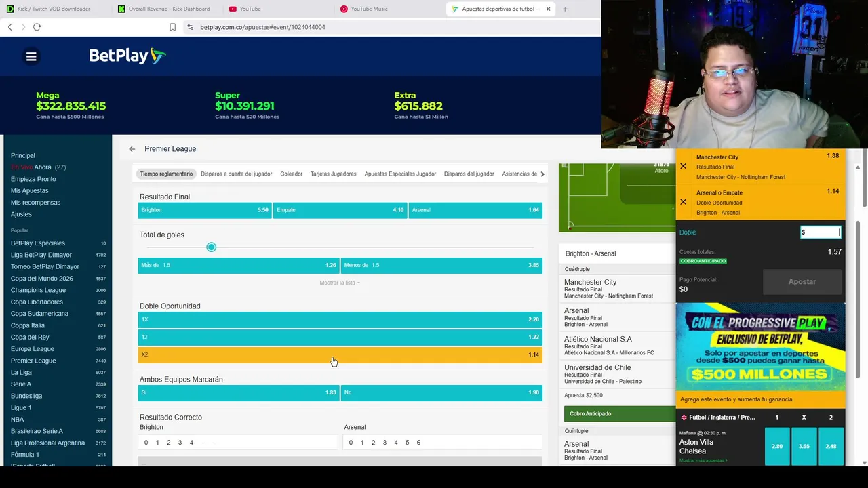Click the Mega jackpot amount
Screen dimensions: 868x488
pos(71,106)
